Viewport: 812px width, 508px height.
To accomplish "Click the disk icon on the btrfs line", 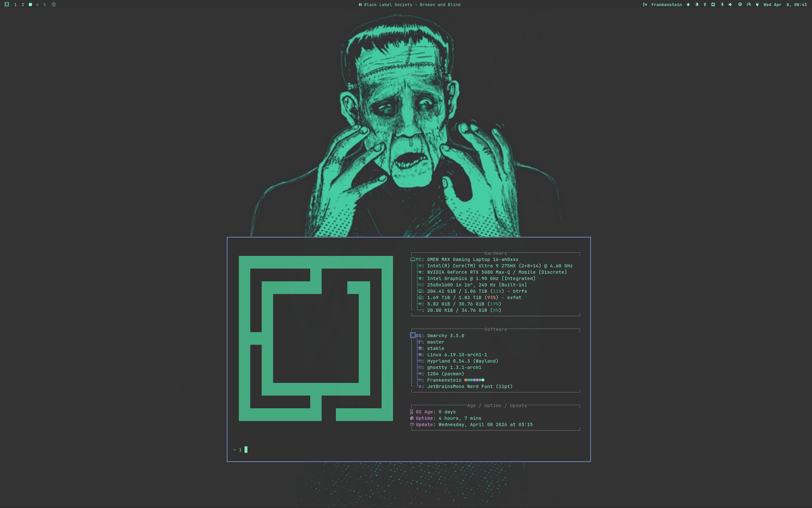I will click(x=420, y=291).
